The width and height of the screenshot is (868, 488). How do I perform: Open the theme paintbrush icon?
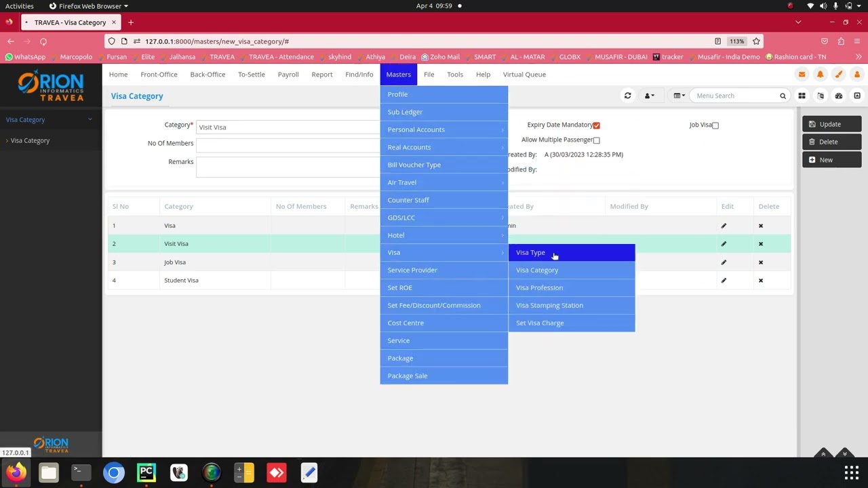839,75
